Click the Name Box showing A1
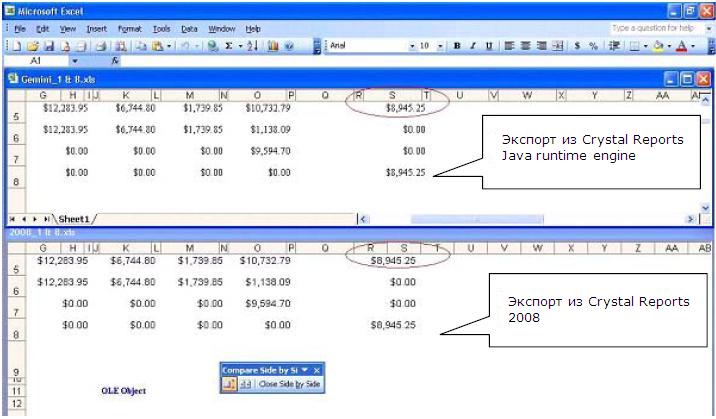Screen dimensions: 716x419 coord(36,61)
